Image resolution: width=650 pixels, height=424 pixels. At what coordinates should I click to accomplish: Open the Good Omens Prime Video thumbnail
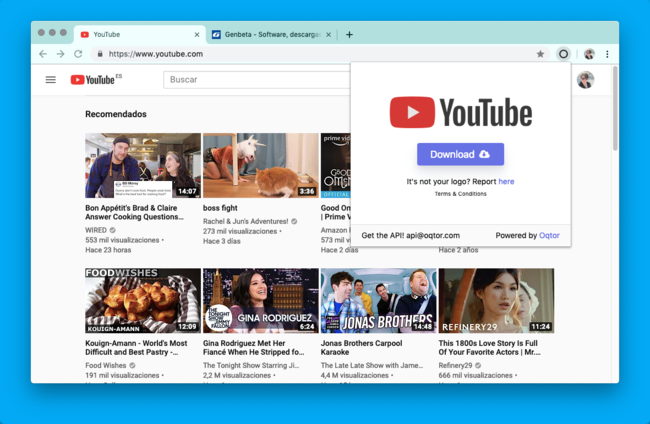pyautogui.click(x=336, y=165)
